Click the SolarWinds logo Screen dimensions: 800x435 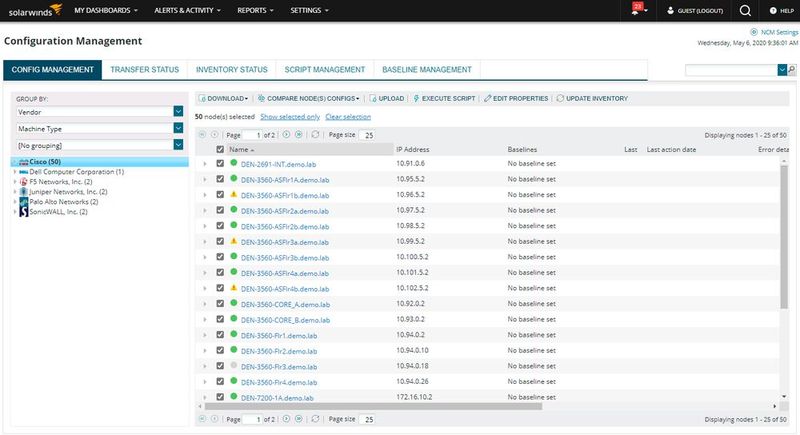pos(35,10)
